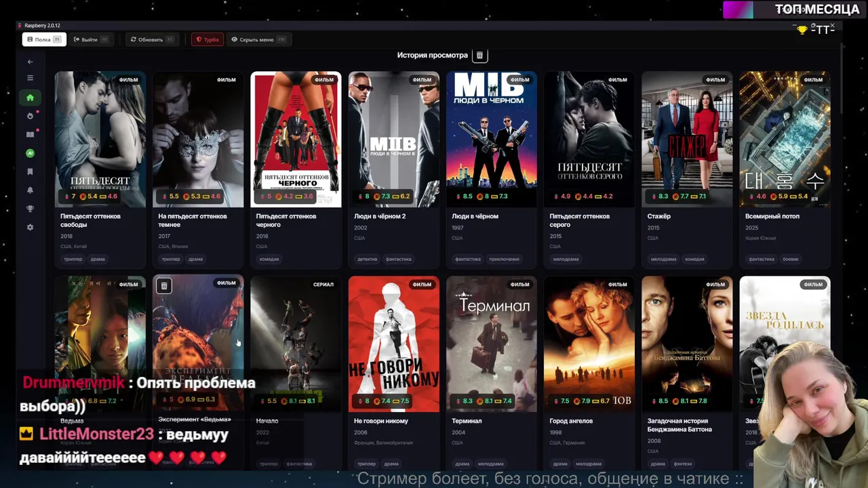This screenshot has width=868, height=488.
Task: Select фантастика tag under Люди в чёрном 2
Action: [x=399, y=259]
